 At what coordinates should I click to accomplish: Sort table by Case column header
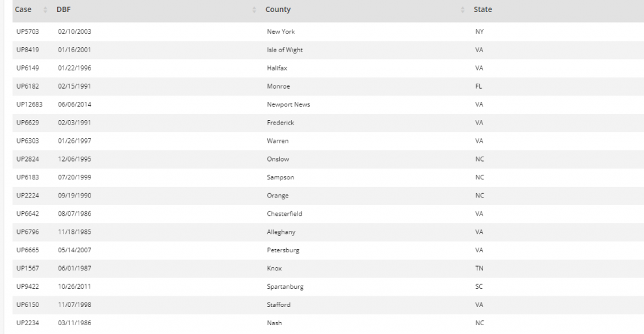tap(23, 10)
